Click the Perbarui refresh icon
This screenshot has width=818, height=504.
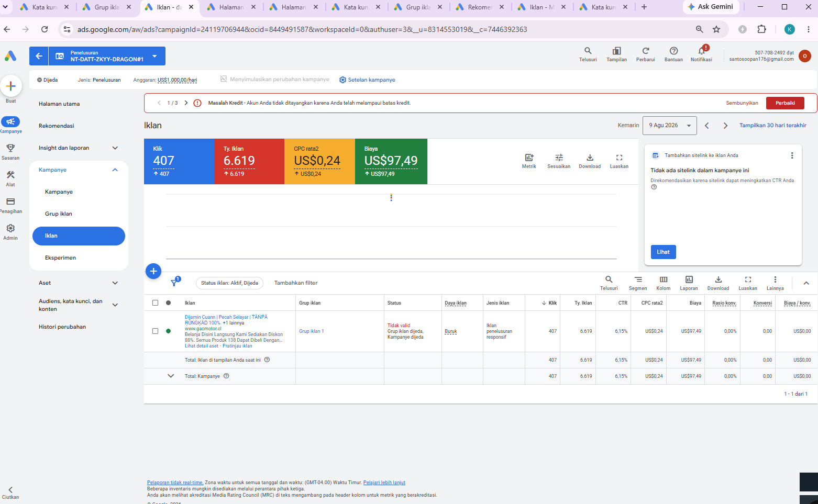(646, 51)
